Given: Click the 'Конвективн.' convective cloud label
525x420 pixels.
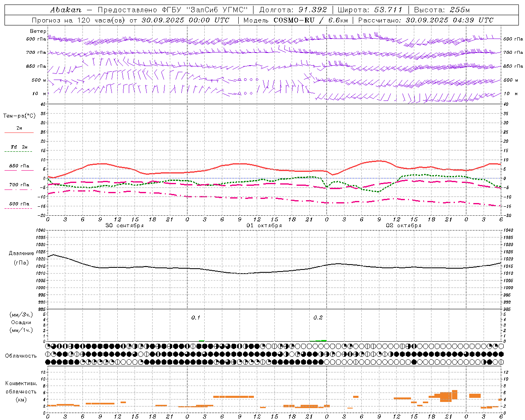Looking at the screenshot, I should pyautogui.click(x=21, y=383).
